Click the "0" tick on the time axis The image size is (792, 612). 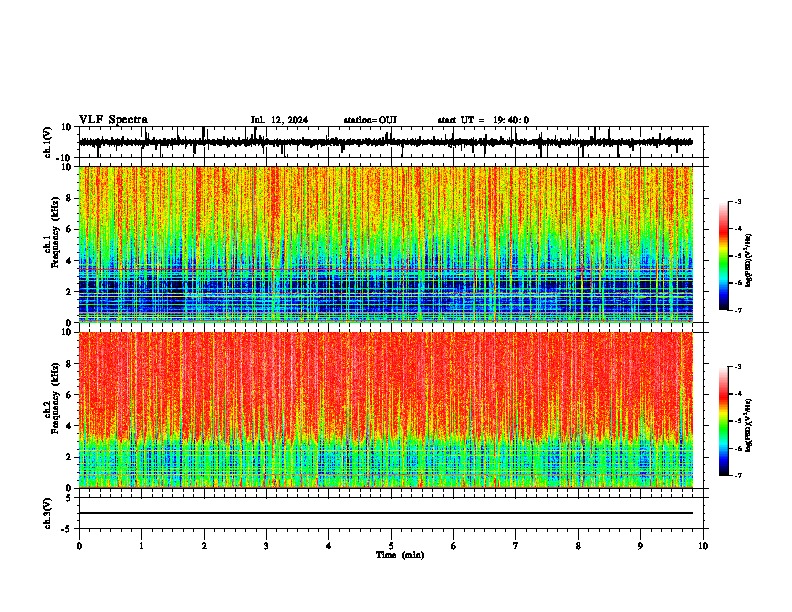pos(79,546)
